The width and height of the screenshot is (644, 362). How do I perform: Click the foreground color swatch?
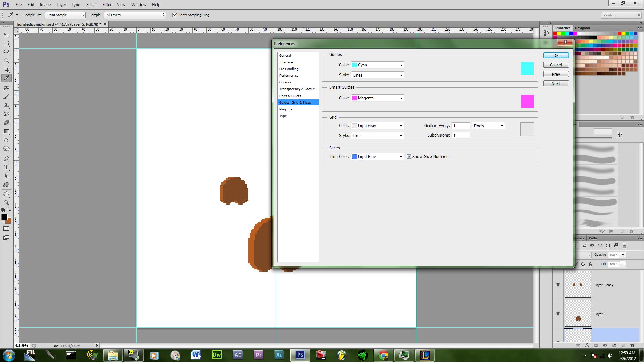pos(4,218)
